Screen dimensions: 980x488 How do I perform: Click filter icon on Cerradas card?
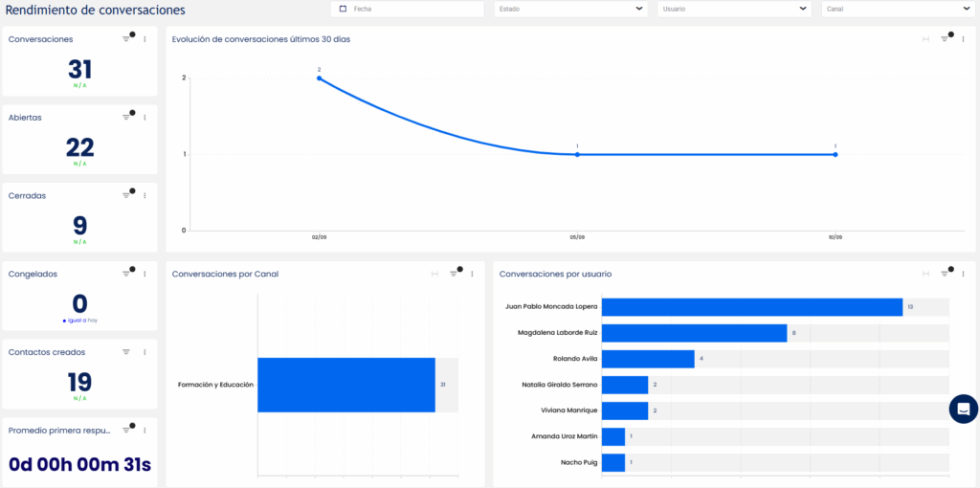click(126, 195)
